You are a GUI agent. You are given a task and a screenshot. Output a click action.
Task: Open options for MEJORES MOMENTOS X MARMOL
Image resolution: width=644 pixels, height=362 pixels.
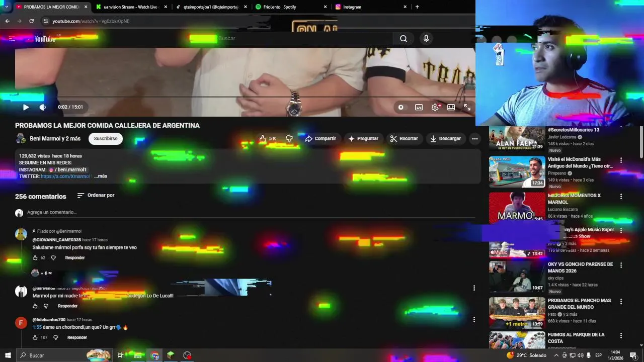tap(621, 197)
